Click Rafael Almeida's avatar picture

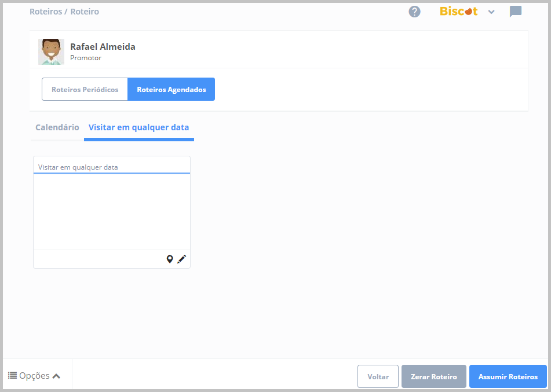pos(52,52)
